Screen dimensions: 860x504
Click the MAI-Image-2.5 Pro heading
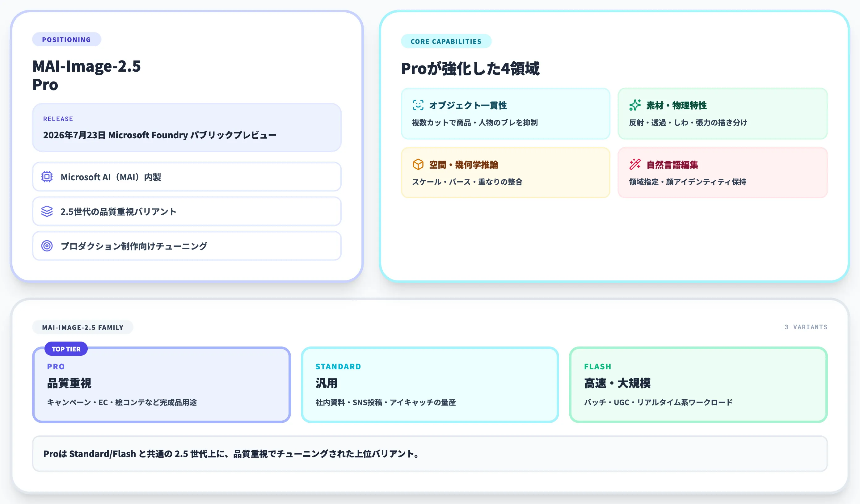pos(86,75)
